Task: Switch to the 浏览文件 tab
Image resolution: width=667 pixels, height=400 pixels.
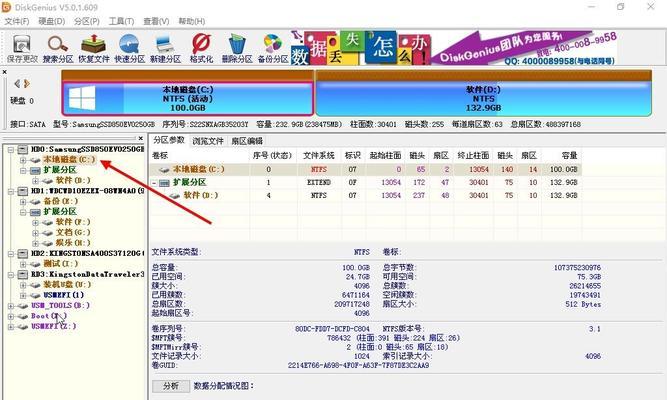Action: [208, 141]
